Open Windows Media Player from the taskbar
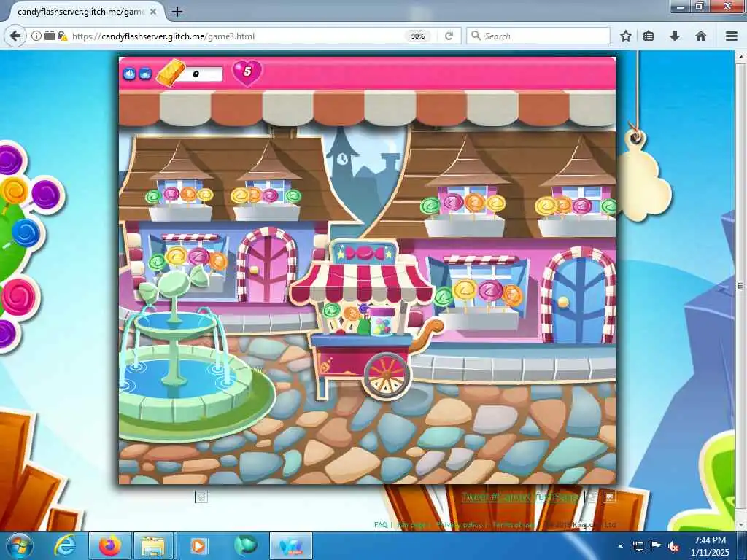Screen dimensions: 747x560 point(198,545)
